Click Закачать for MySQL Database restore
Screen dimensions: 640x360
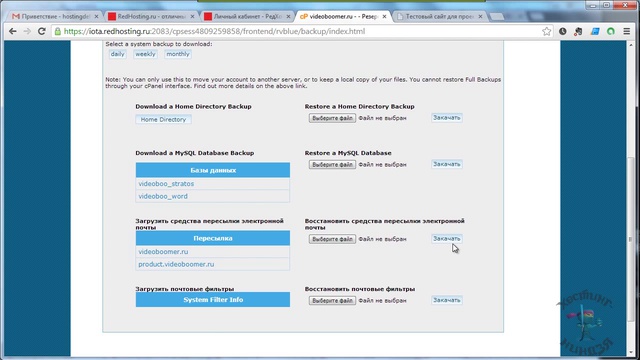[447, 164]
